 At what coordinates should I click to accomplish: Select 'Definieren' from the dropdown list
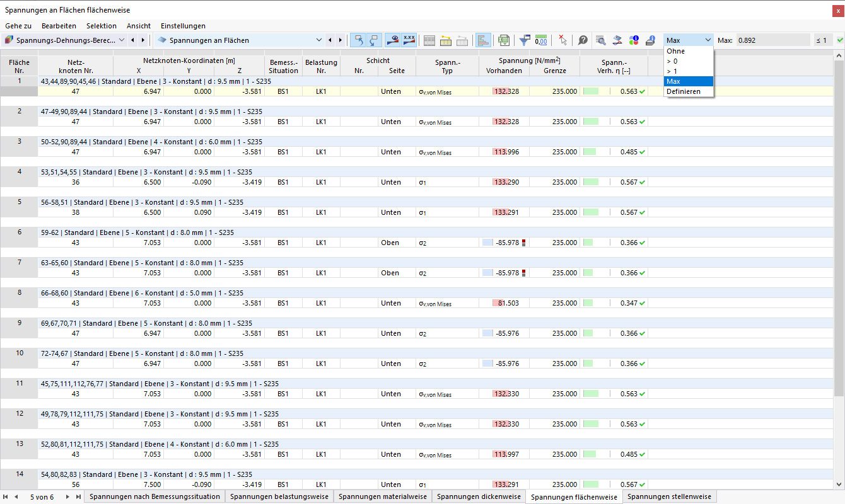click(689, 91)
